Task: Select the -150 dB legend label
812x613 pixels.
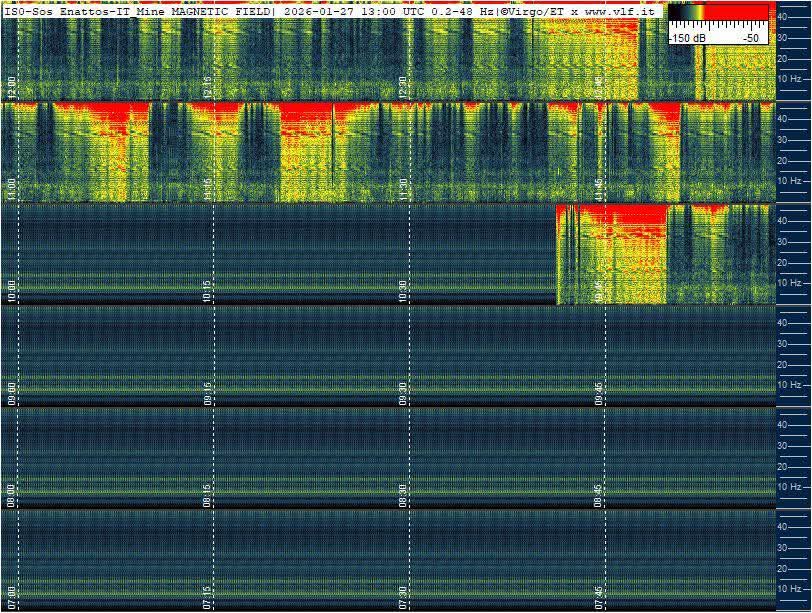Action: 689,38
